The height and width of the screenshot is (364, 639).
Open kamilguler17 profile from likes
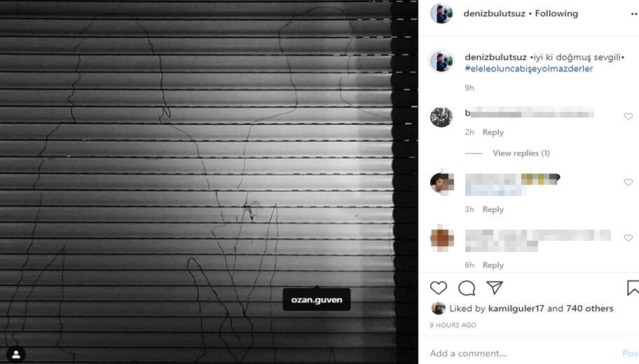516,309
